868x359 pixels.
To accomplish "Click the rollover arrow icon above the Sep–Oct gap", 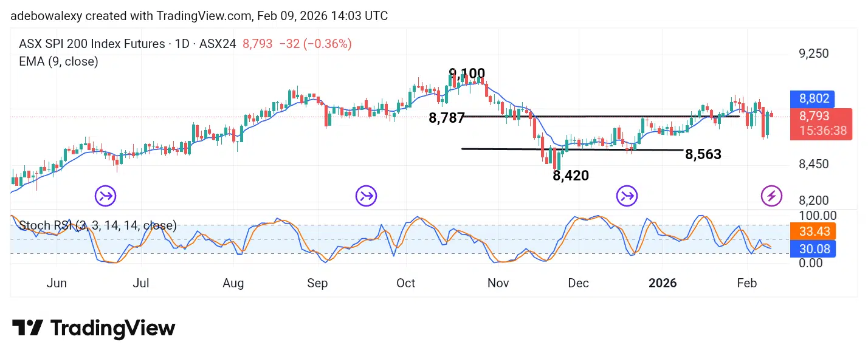I will tap(367, 196).
